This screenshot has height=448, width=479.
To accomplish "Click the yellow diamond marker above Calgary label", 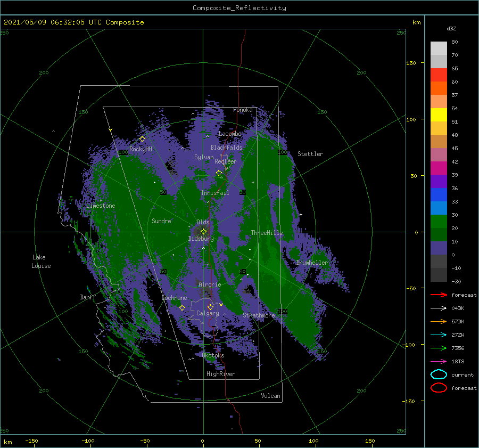I will pyautogui.click(x=210, y=307).
